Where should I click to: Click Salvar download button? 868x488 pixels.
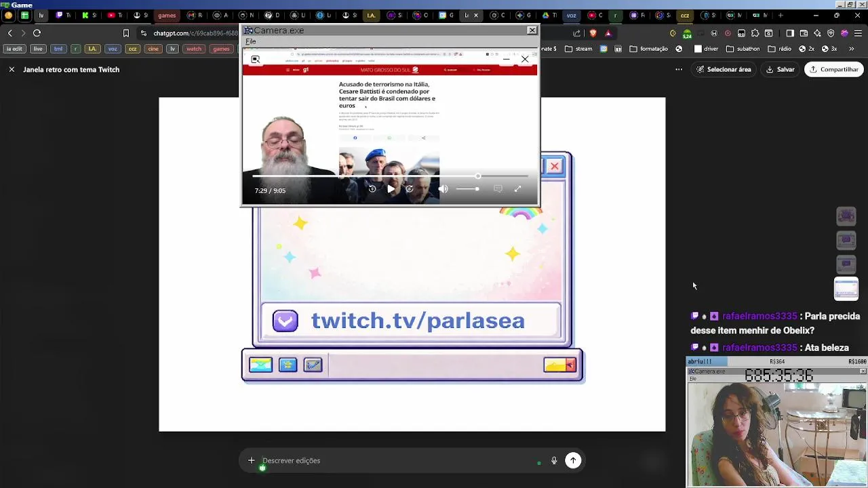pyautogui.click(x=781, y=69)
